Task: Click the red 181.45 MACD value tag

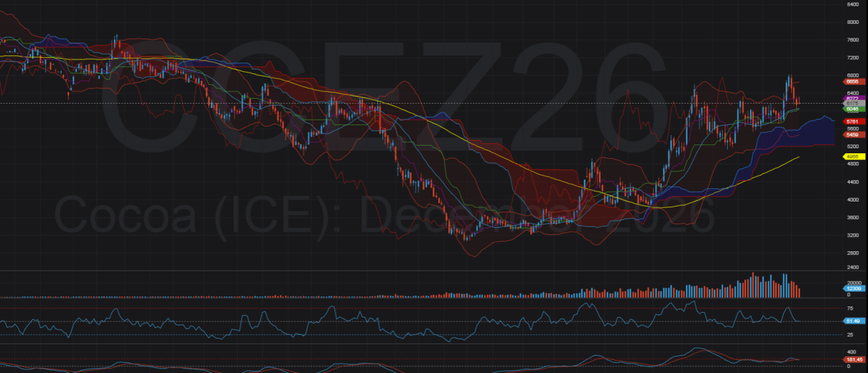Action: [x=853, y=360]
